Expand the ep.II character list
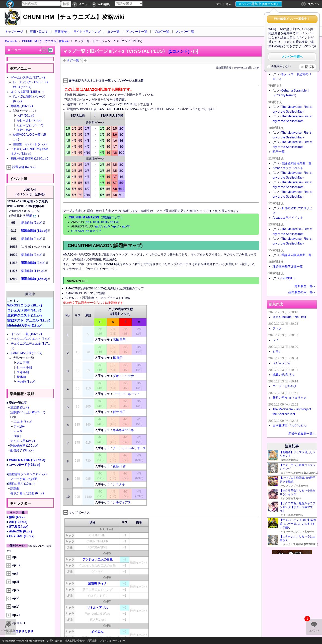Viewport: 322px width, 644px height. coord(9,574)
